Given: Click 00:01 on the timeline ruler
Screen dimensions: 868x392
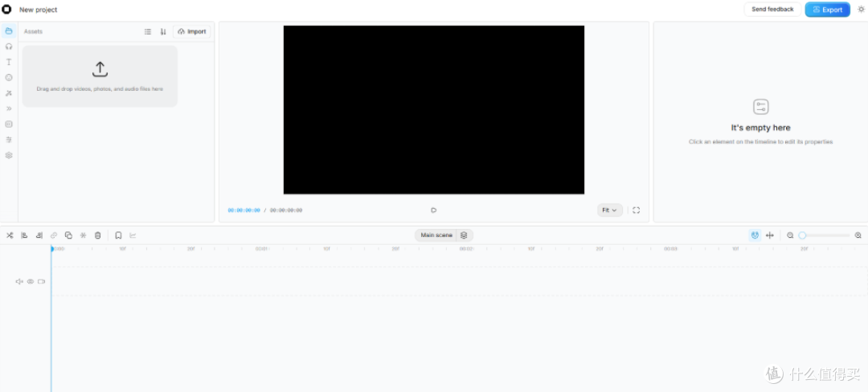Looking at the screenshot, I should tap(262, 249).
